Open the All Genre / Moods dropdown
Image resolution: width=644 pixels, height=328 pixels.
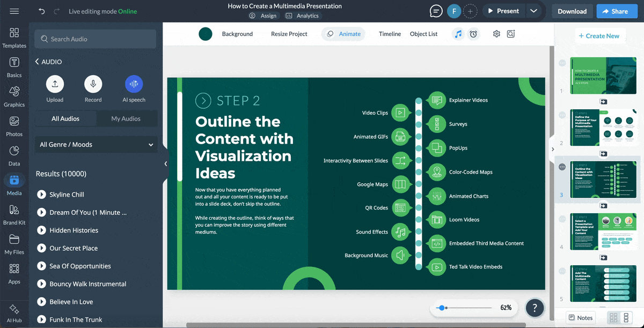pyautogui.click(x=97, y=145)
